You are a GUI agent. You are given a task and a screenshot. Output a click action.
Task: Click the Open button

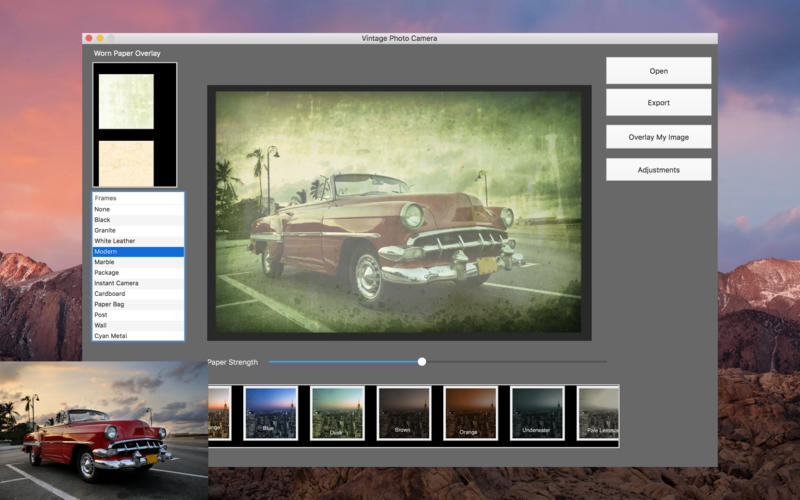tap(658, 70)
